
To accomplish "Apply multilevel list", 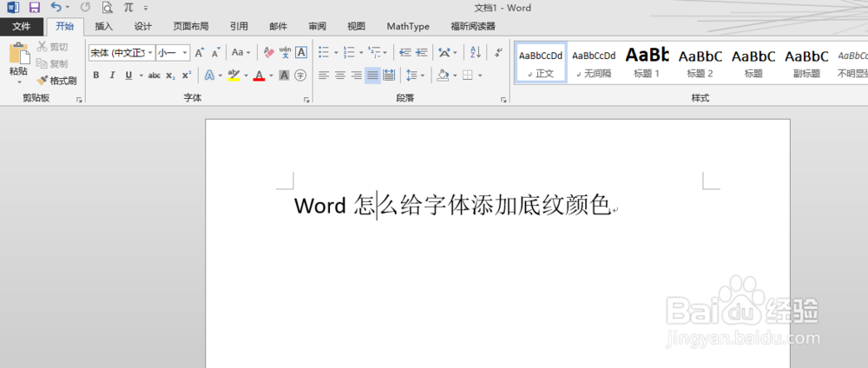I will click(374, 53).
